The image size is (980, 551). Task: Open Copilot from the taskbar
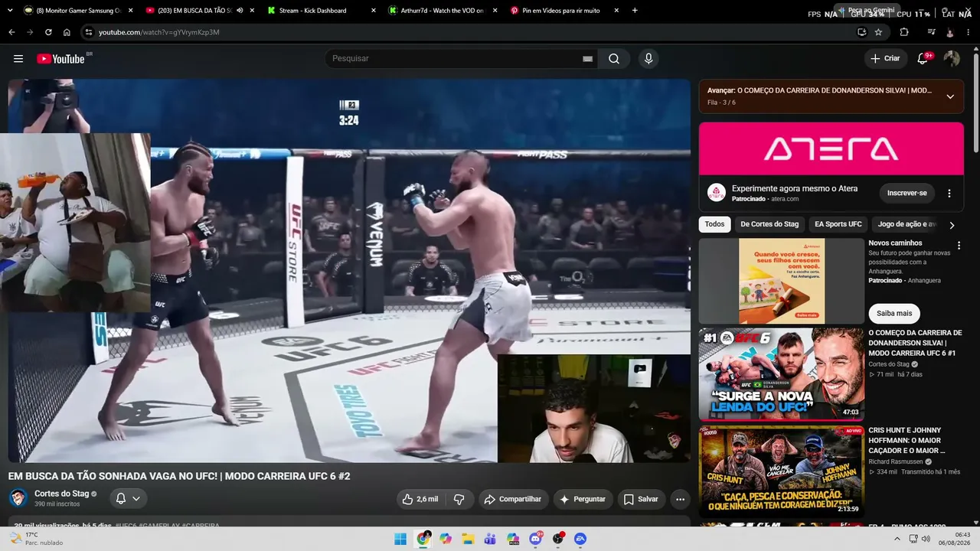(x=445, y=539)
